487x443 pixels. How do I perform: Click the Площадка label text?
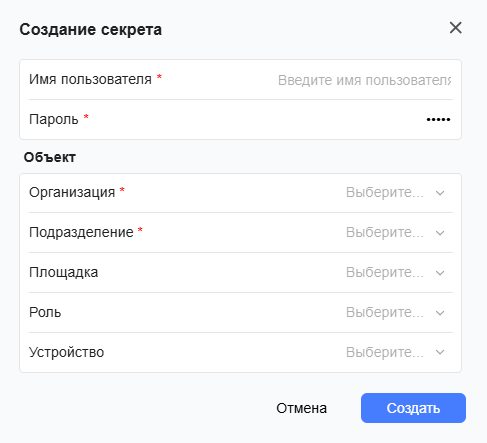[63, 272]
